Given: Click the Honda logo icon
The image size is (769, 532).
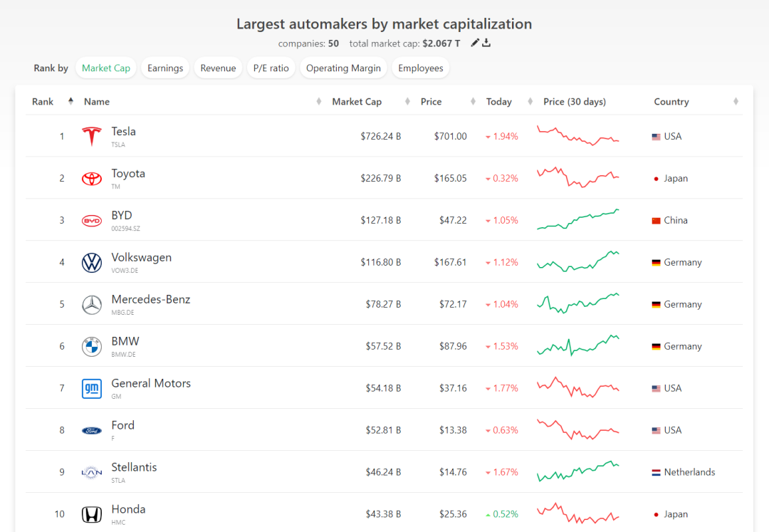Looking at the screenshot, I should coord(92,515).
